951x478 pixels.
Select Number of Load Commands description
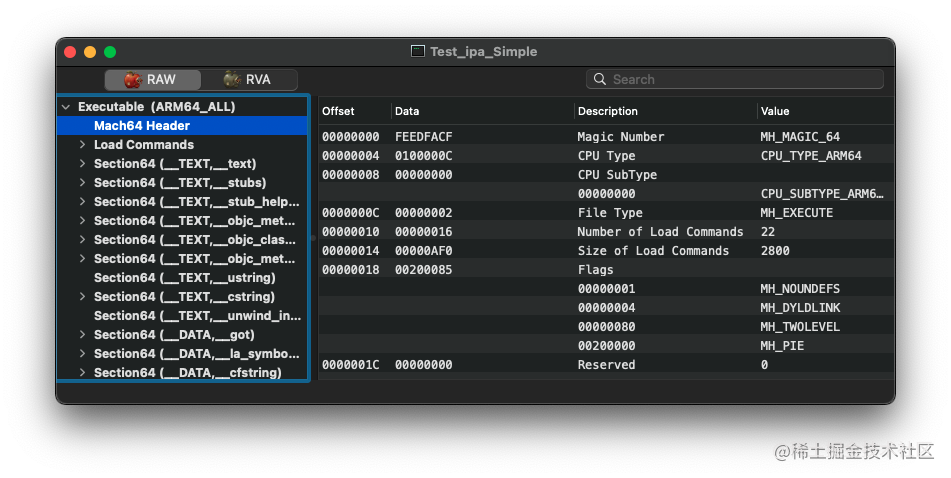pos(660,232)
